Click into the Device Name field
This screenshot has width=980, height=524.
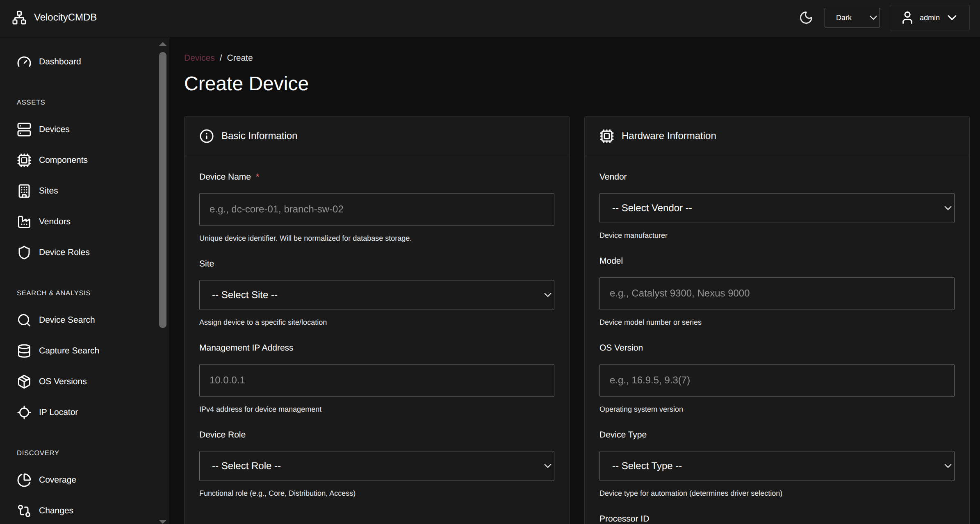[376, 209]
